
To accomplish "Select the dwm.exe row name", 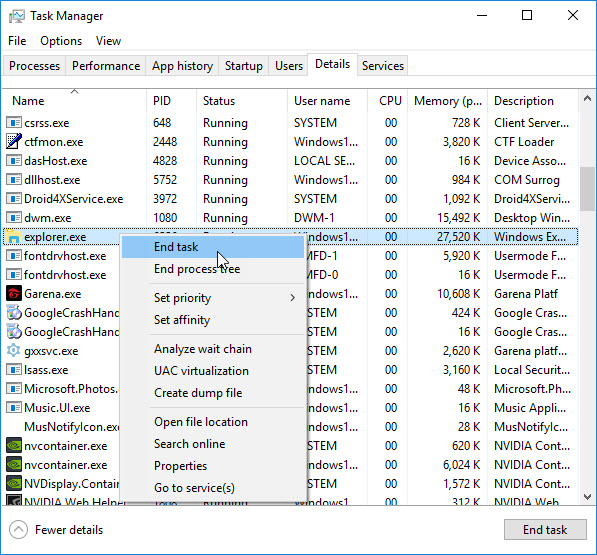I will point(48,218).
